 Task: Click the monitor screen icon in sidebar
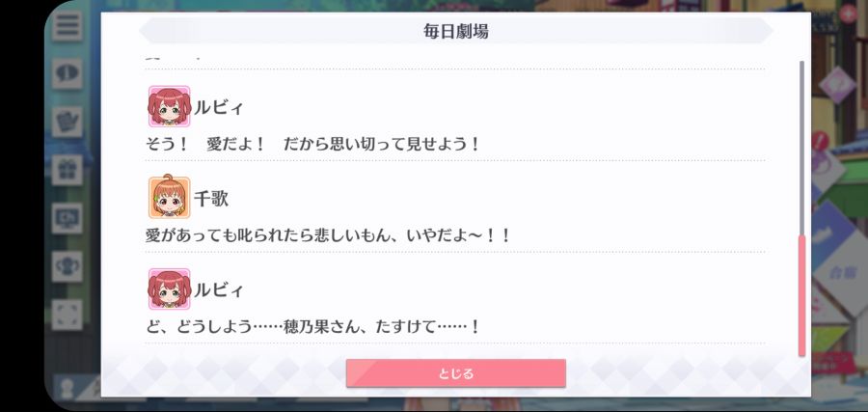point(67,218)
